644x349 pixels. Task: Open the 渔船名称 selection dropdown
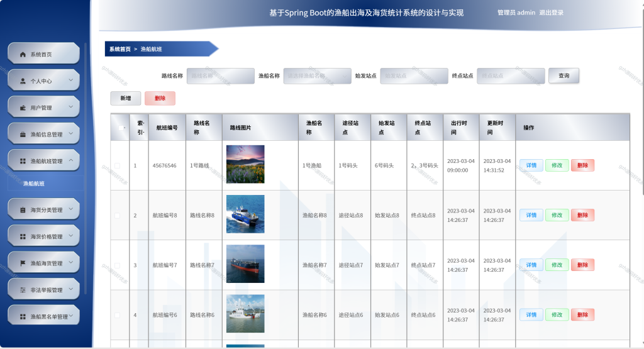[317, 76]
